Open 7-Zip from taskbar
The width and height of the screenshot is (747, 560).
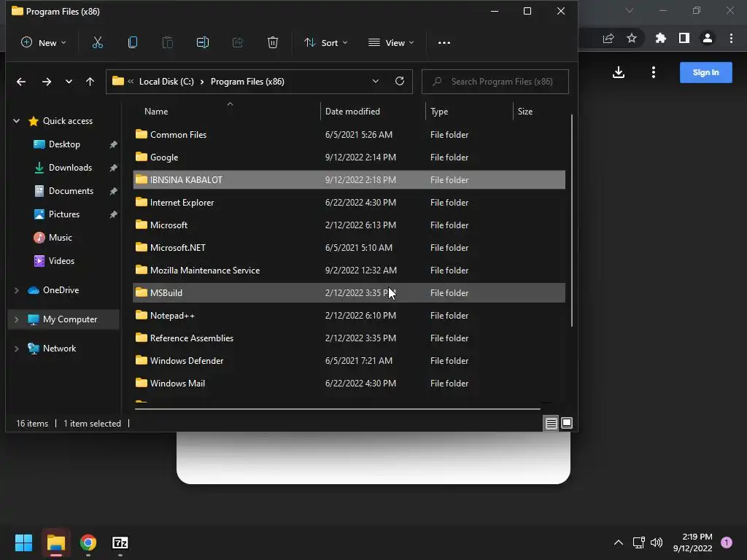(120, 542)
